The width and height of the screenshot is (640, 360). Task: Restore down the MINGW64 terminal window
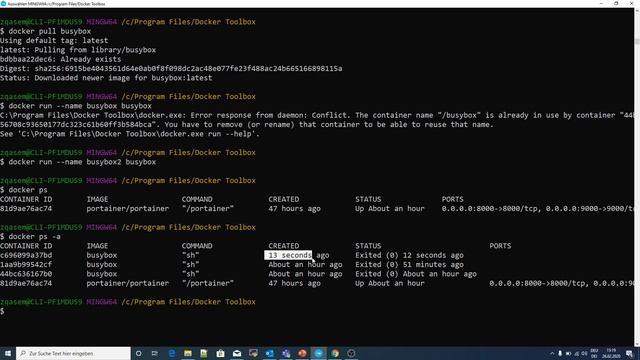(616, 3)
